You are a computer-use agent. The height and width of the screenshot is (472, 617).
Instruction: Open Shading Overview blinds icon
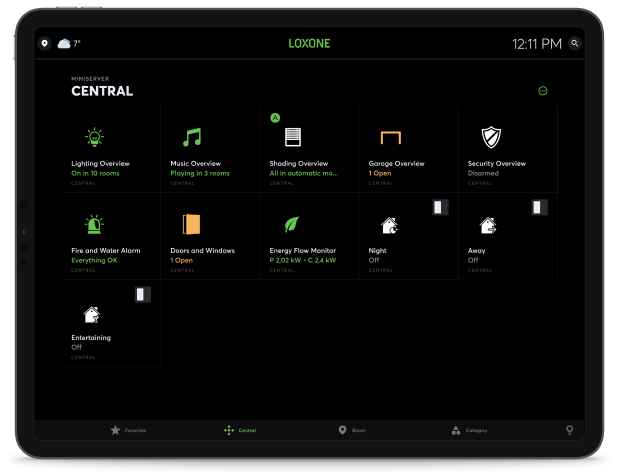pos(292,137)
